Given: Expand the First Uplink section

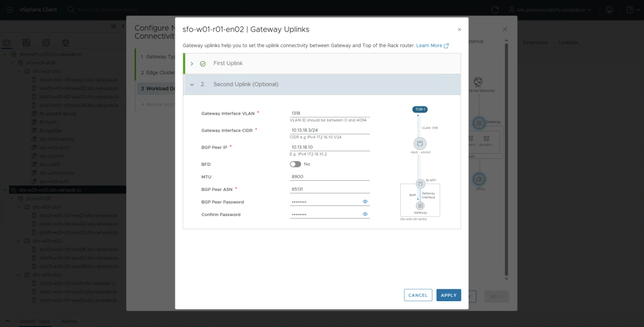Looking at the screenshot, I should point(192,64).
